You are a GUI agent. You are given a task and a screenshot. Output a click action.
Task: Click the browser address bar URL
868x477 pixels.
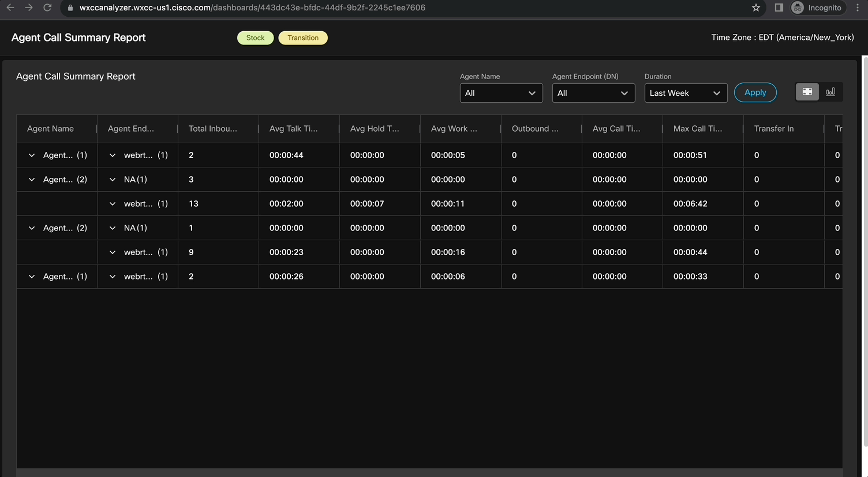tap(252, 8)
